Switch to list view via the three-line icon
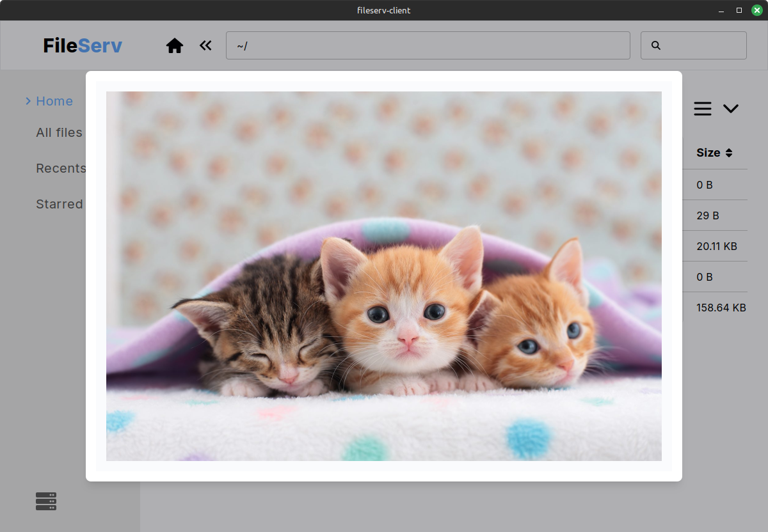 [x=703, y=109]
